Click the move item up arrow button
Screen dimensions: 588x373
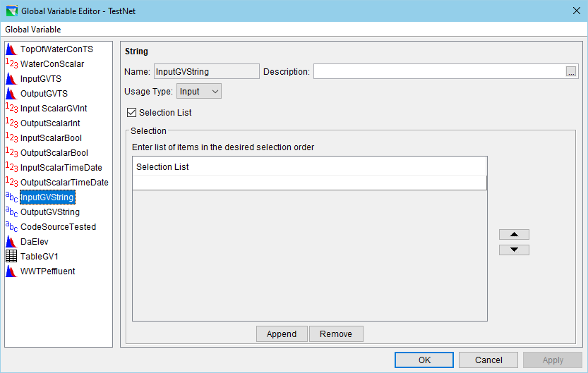514,234
